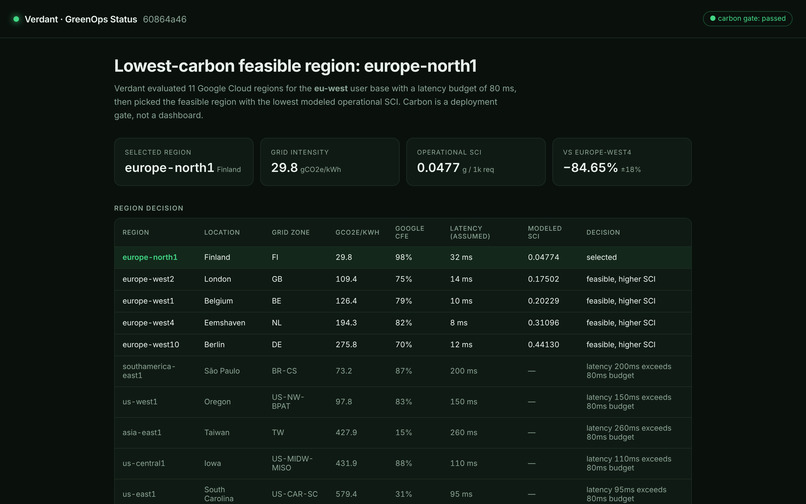Image resolution: width=806 pixels, height=504 pixels.
Task: Click the carbon gate passed badge
Action: tap(747, 19)
